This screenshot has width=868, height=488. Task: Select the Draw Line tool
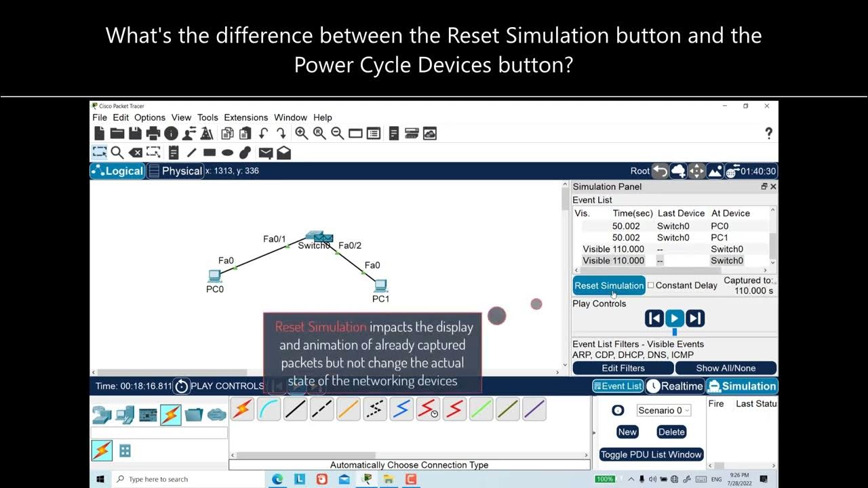(x=192, y=152)
